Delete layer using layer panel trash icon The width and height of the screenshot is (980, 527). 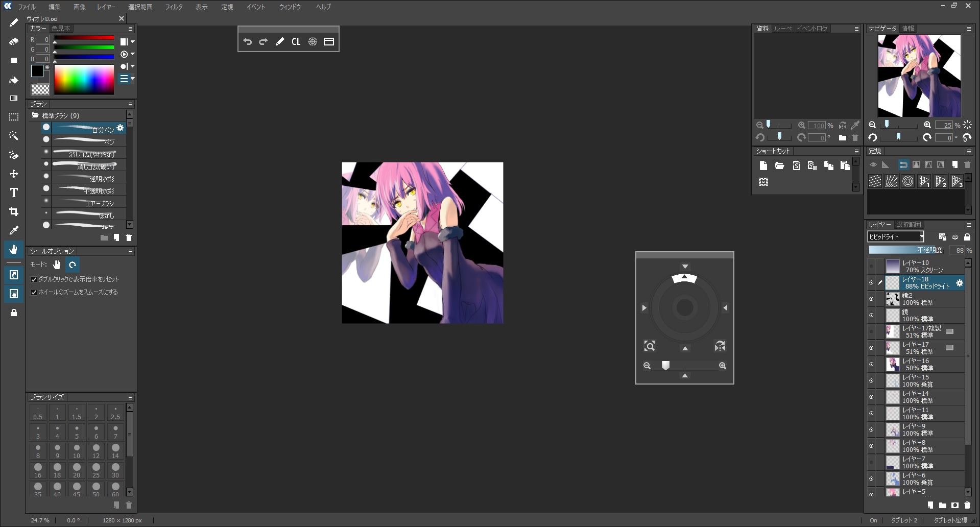tap(967, 505)
